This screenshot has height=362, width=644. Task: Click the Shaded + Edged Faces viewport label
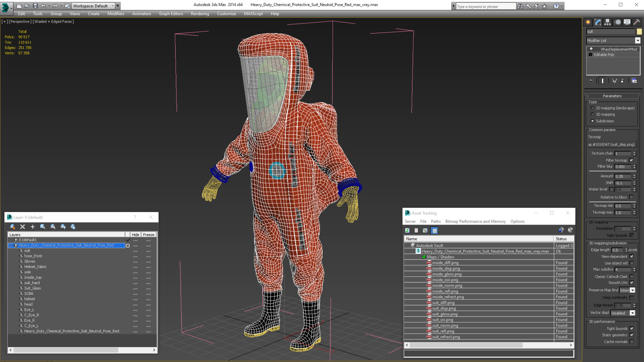pyautogui.click(x=53, y=21)
